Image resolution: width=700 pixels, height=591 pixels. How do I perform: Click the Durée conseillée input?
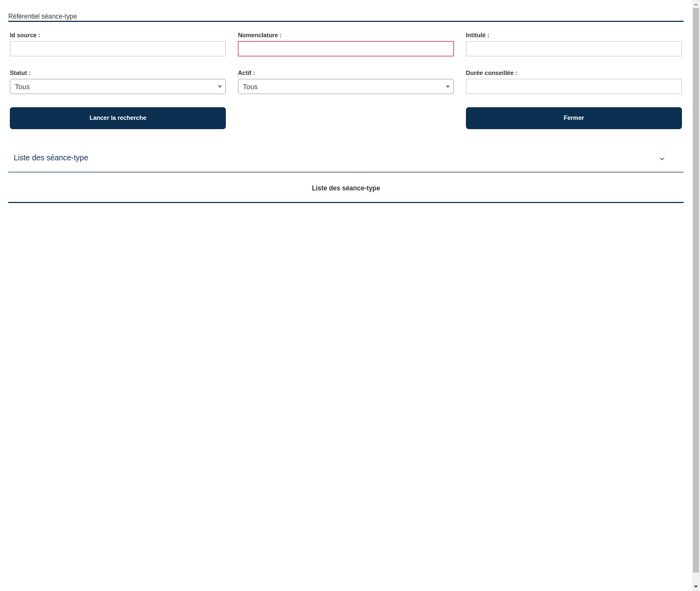point(573,86)
